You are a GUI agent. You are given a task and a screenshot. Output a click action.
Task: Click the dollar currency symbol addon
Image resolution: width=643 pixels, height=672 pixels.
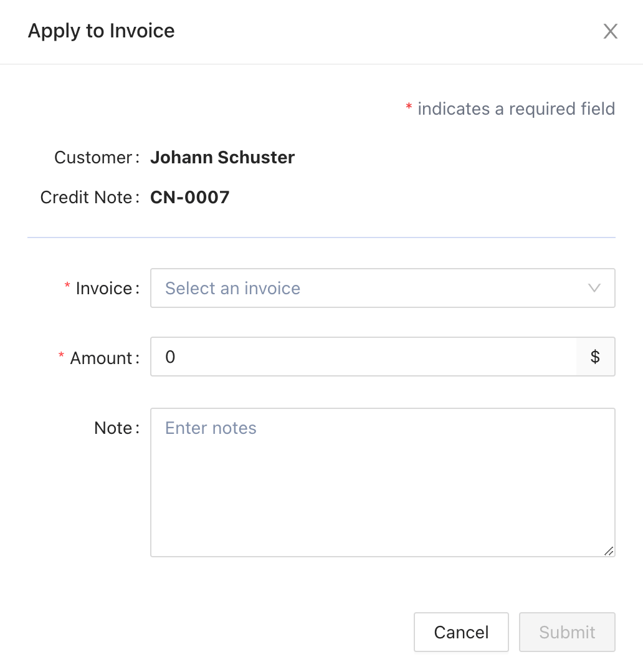coord(595,357)
